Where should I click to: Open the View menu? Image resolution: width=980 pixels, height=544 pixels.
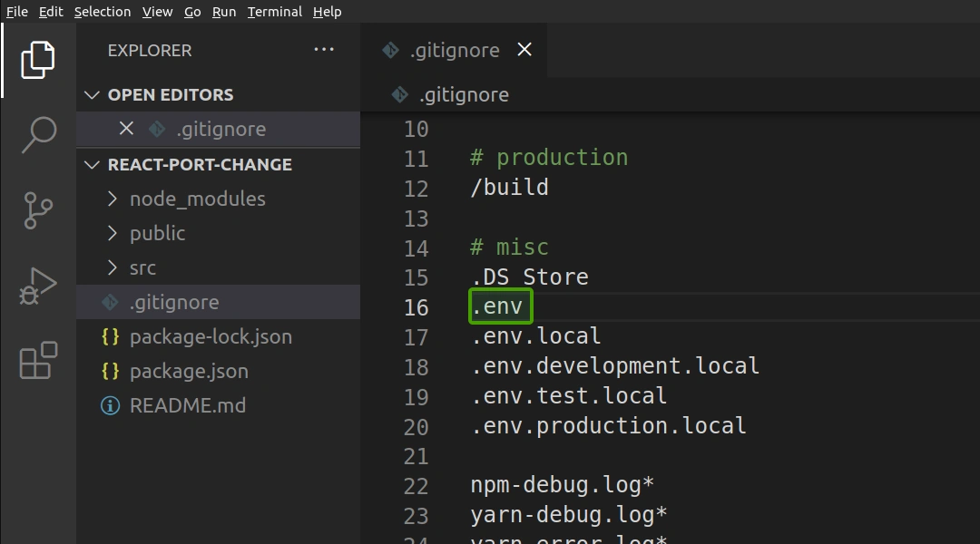158,11
